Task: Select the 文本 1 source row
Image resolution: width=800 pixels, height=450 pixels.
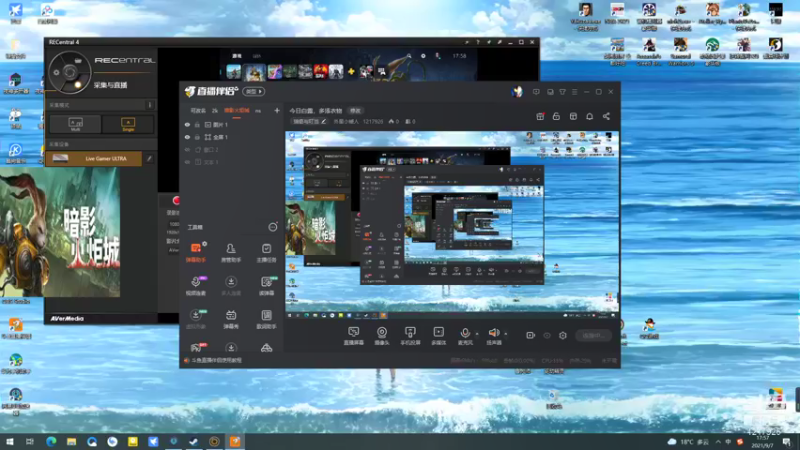Action: (231, 162)
